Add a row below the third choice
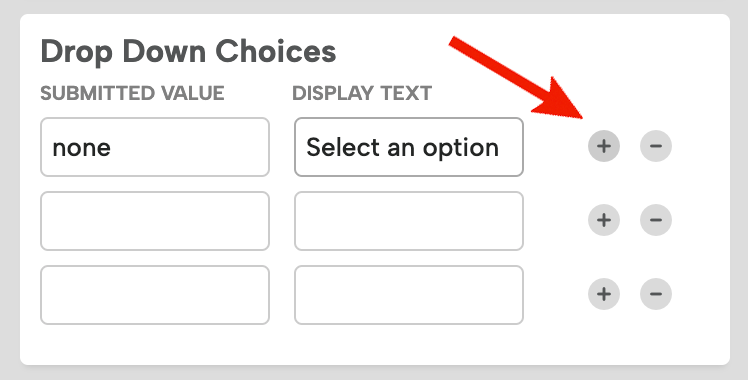 [604, 294]
